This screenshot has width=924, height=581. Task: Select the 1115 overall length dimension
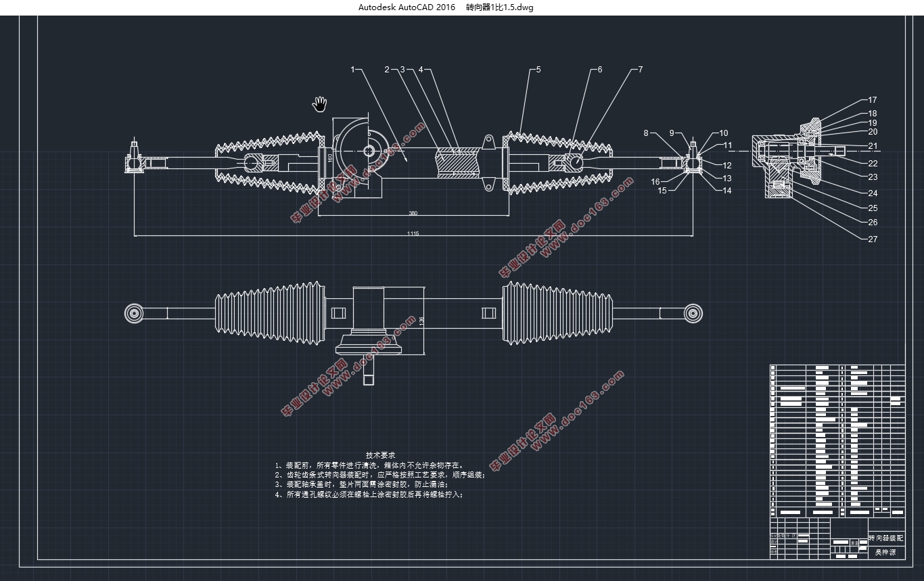[413, 233]
